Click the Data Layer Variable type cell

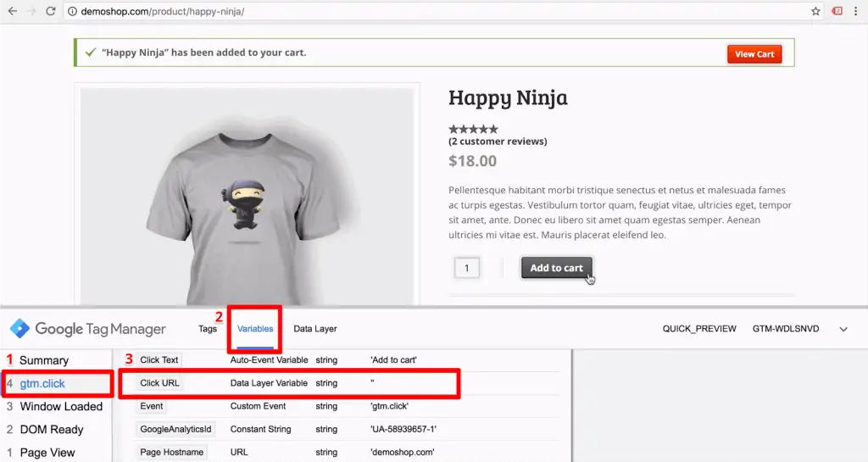tap(269, 383)
